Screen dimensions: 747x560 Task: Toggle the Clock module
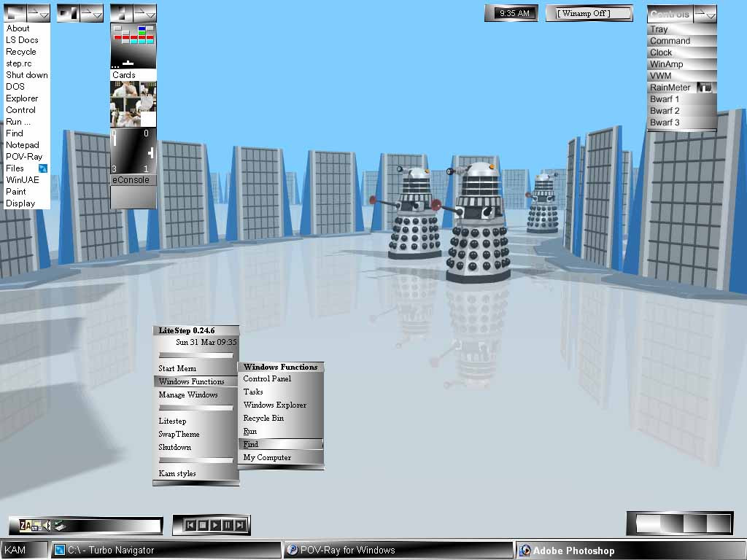682,52
